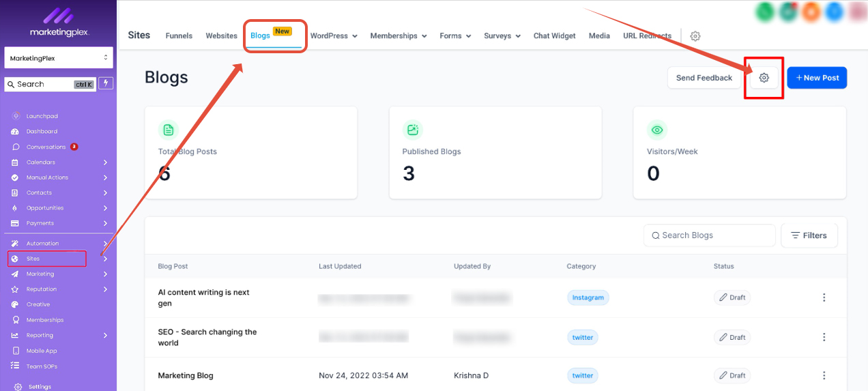Open 'SEO - Search changing the world' post
Viewport: 868px width, 391px height.
tap(207, 337)
